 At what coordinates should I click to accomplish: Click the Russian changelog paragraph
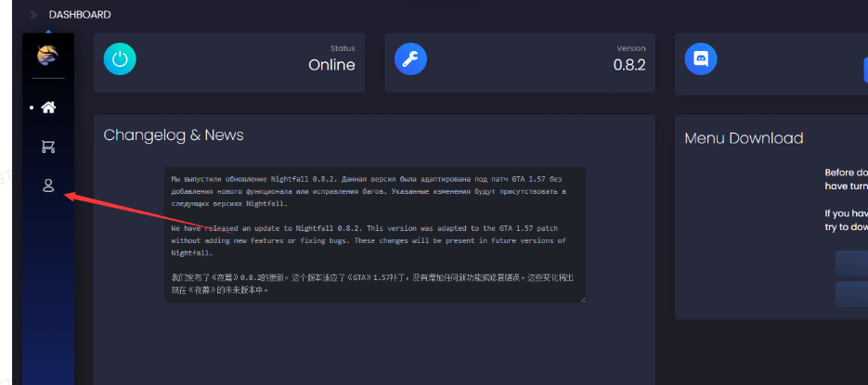tap(368, 190)
